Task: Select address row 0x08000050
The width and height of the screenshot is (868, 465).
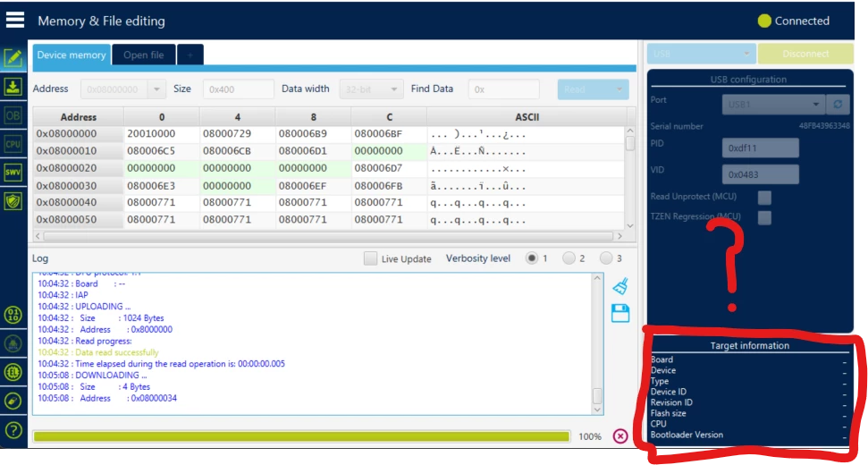Action: click(78, 220)
